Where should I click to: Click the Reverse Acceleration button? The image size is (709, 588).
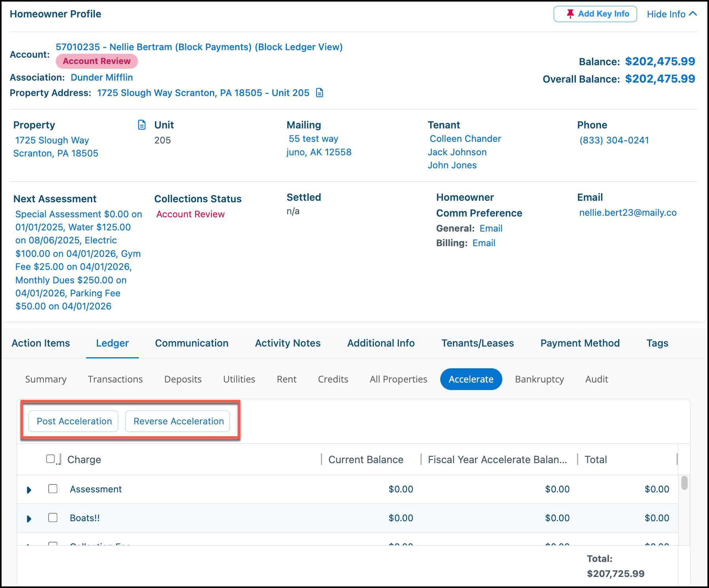178,421
